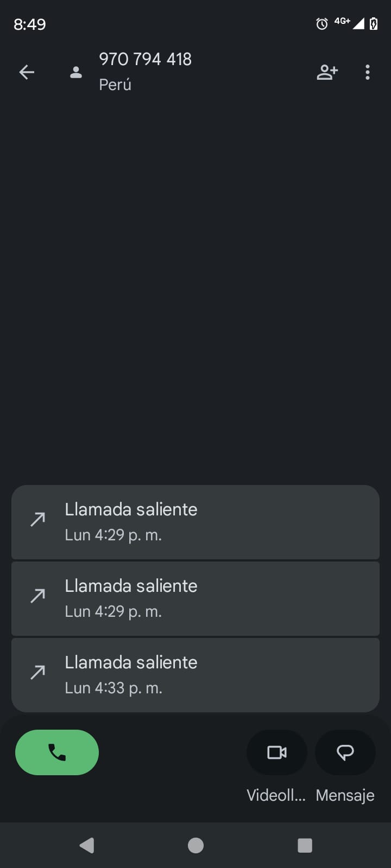Open recent apps with the square button
The image size is (391, 868).
(x=305, y=845)
